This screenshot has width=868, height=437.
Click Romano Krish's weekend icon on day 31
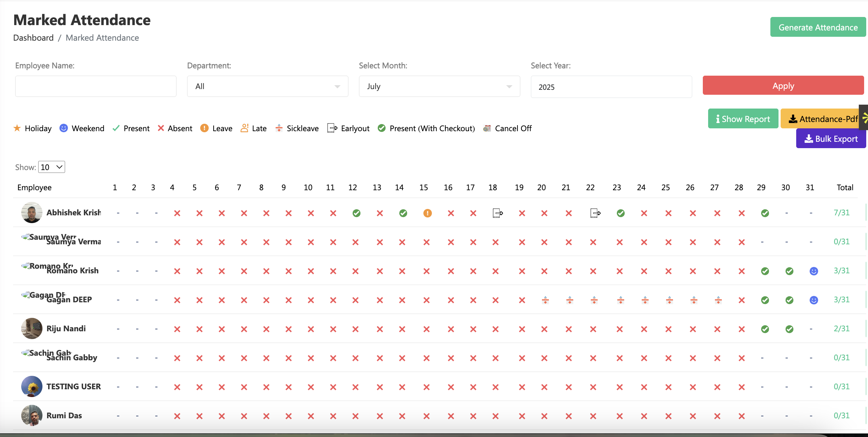(x=814, y=271)
